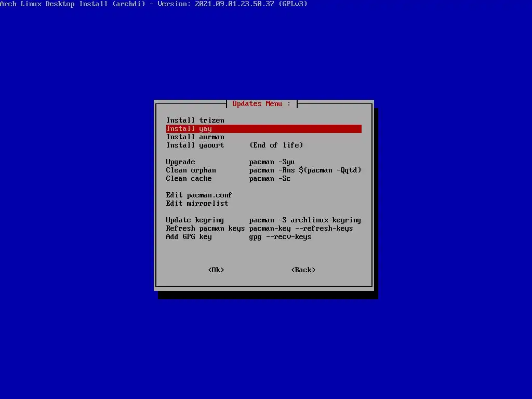Viewport: 532px width, 399px height.
Task: Click the Updates Menu dialog title
Action: click(261, 104)
